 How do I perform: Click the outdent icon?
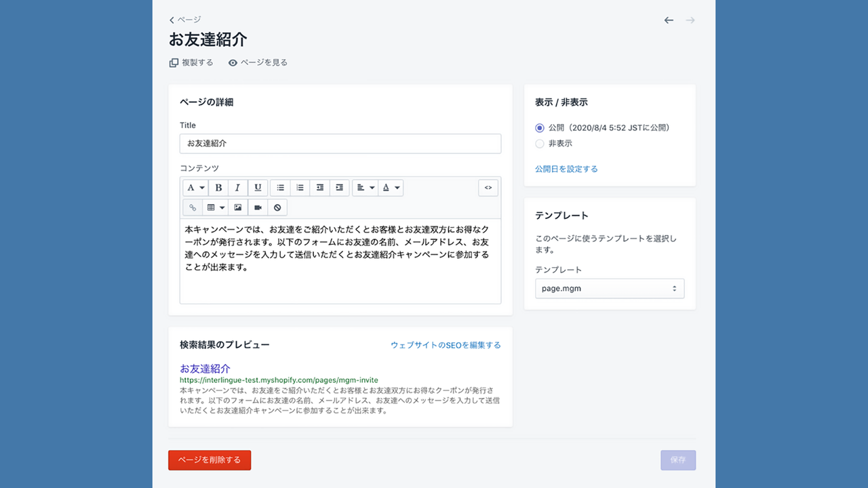(x=320, y=188)
